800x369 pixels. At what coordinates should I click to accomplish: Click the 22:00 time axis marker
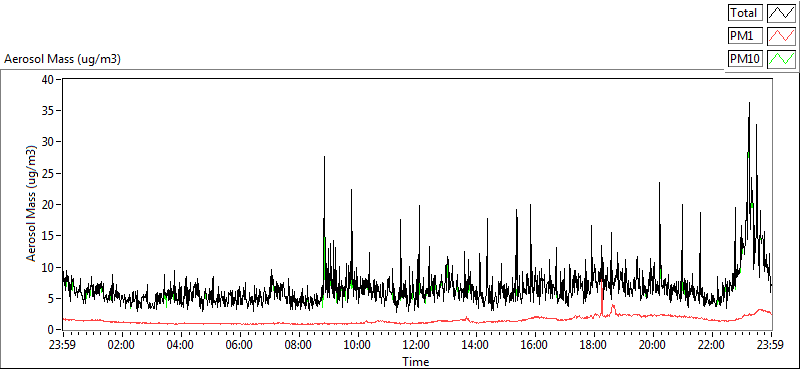tap(712, 345)
